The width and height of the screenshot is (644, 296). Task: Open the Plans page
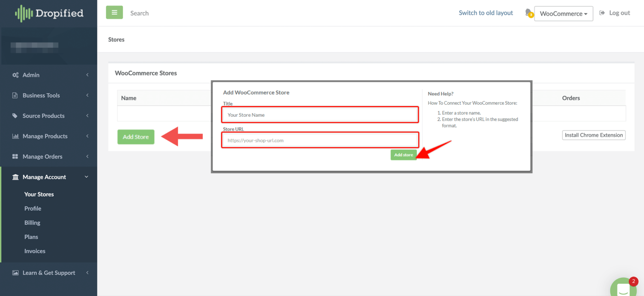click(31, 237)
